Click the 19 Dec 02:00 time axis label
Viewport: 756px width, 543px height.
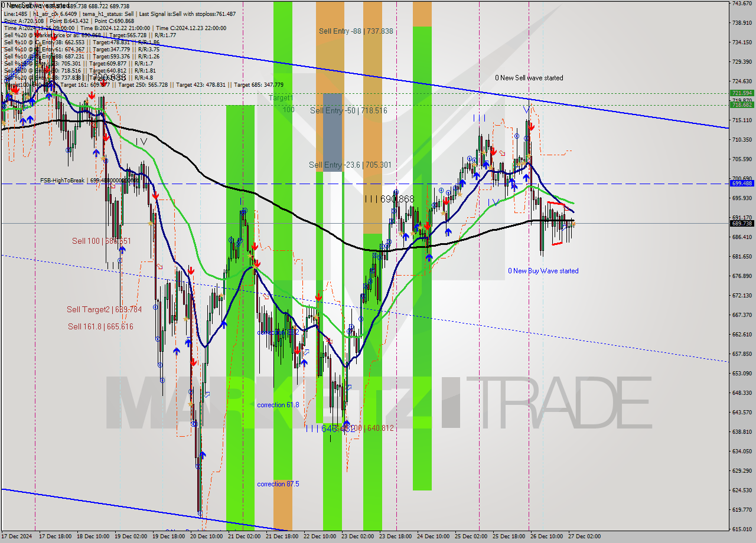[x=131, y=537]
